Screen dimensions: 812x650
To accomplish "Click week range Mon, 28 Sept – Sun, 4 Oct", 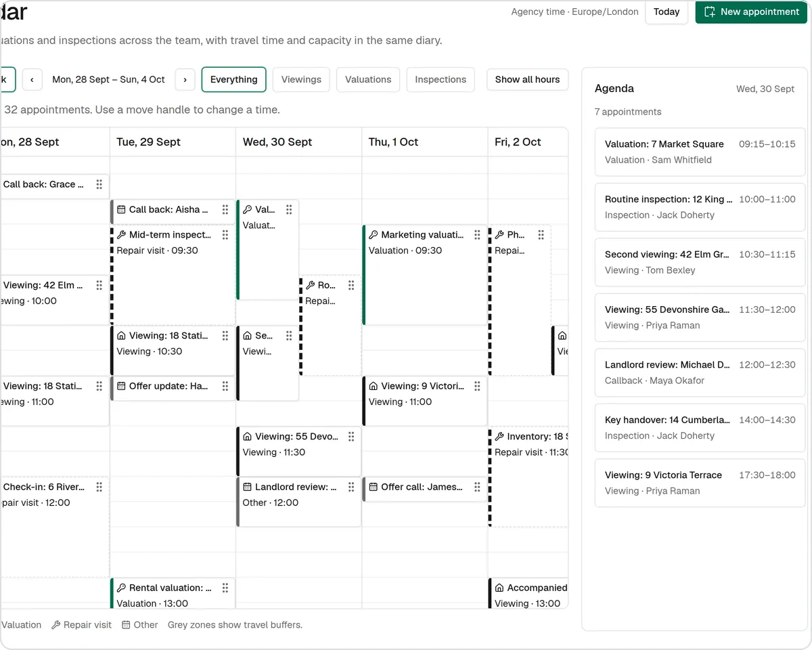I will tap(108, 79).
